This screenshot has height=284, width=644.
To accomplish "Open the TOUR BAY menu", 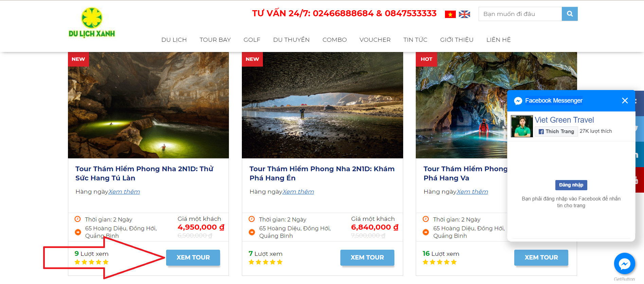I will 215,40.
